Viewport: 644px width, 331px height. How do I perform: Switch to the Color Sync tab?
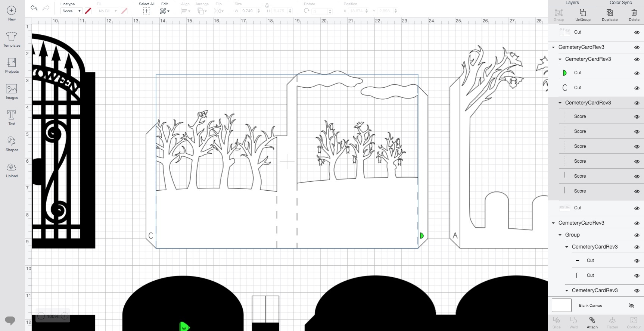[x=620, y=3]
